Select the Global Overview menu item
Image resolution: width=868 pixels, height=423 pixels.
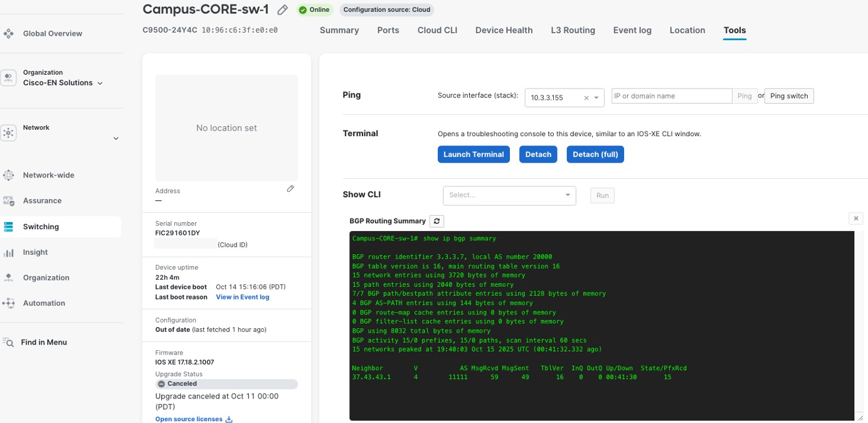tap(53, 33)
